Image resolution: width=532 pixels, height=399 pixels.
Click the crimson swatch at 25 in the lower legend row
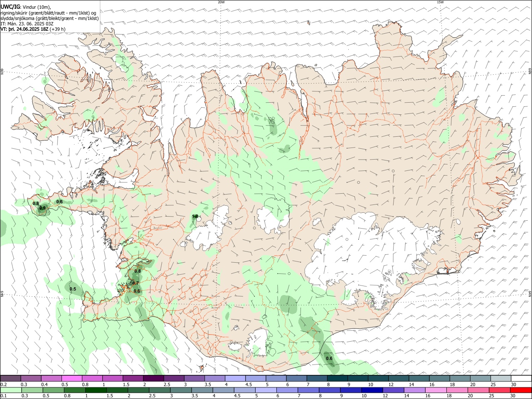(x=500, y=390)
